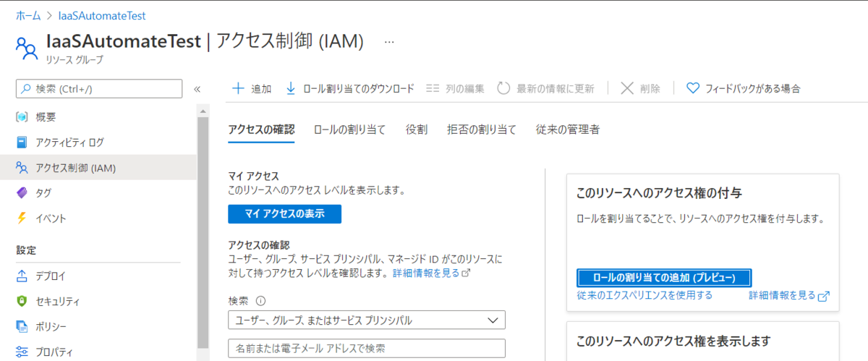Click the search magnifier icon in sidebar search
Image resolution: width=868 pixels, height=361 pixels.
27,89
